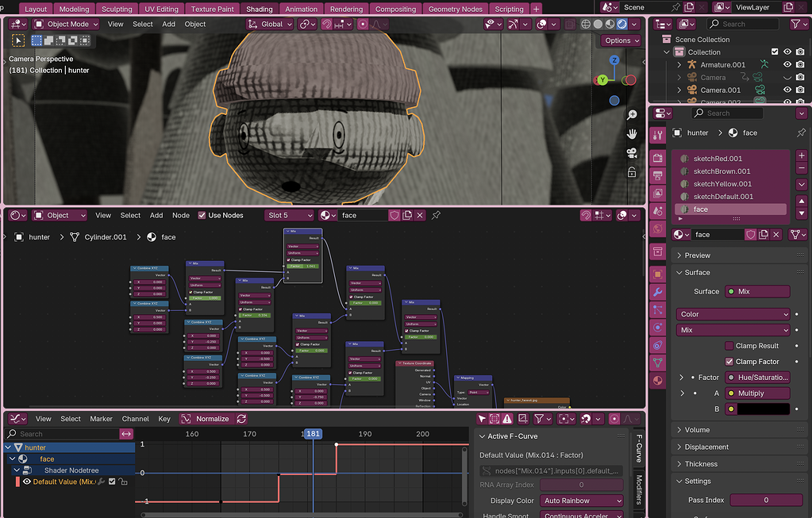Viewport: 812px width, 518px height.
Task: Disable Collection render camera icon
Action: (800, 52)
